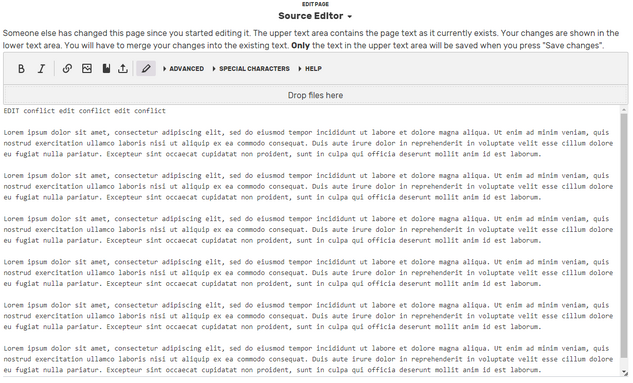Insert an image via the picture icon
Image resolution: width=633 pixels, height=383 pixels.
tap(87, 69)
